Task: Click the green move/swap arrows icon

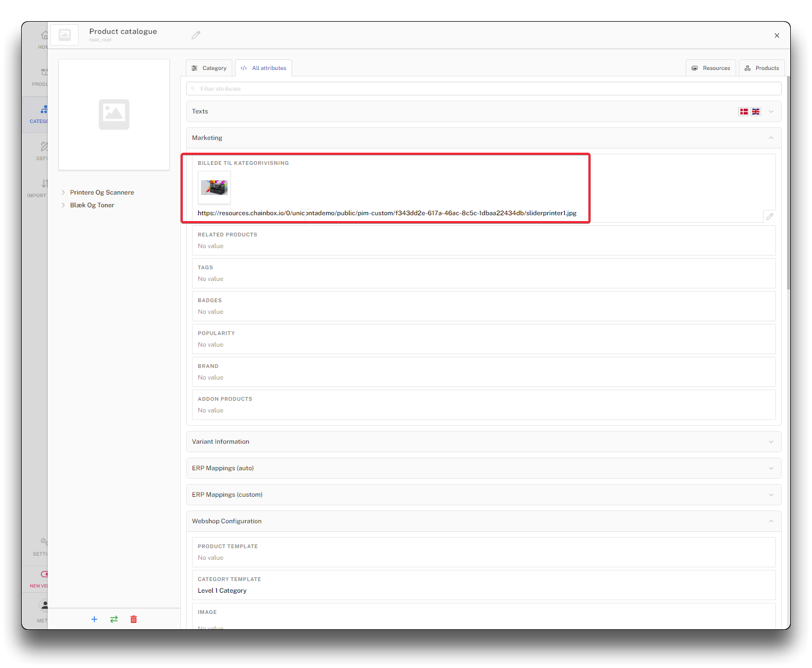Action: [x=114, y=619]
